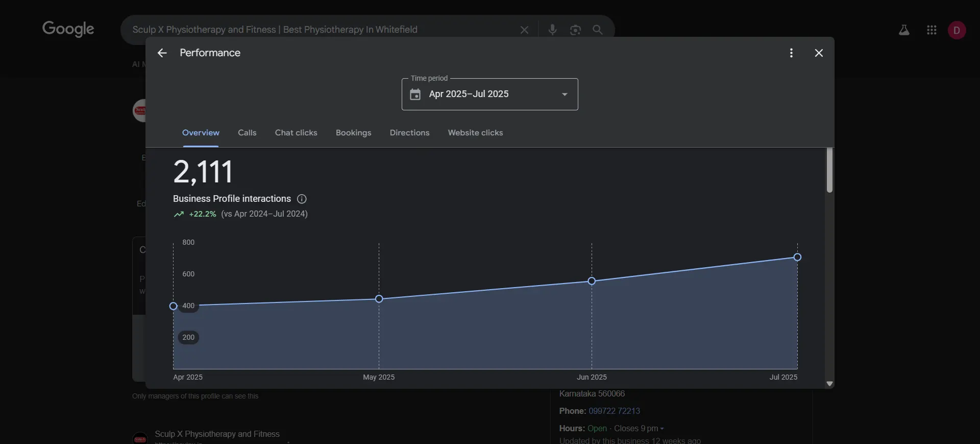
Task: Click the info icon beside Business Profile interactions
Action: point(302,199)
